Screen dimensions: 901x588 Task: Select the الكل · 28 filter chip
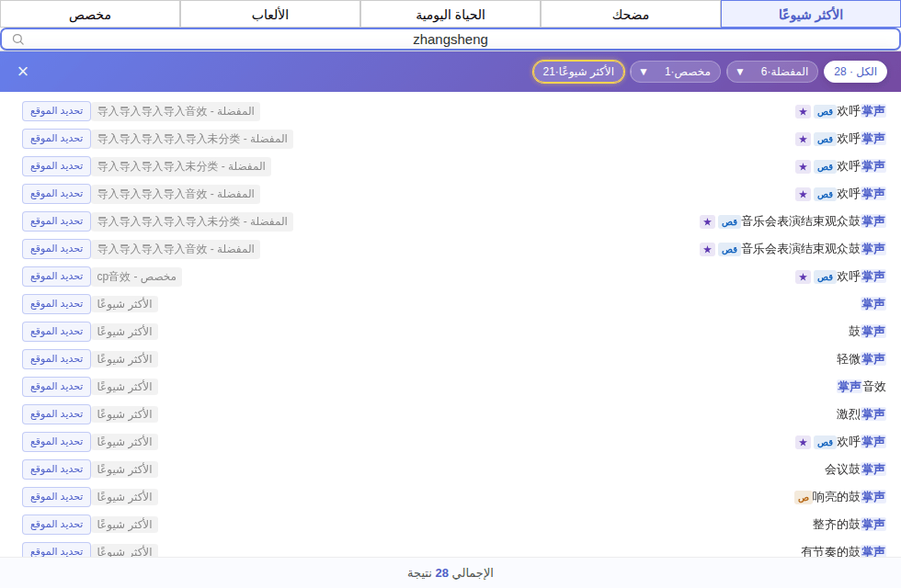(855, 72)
